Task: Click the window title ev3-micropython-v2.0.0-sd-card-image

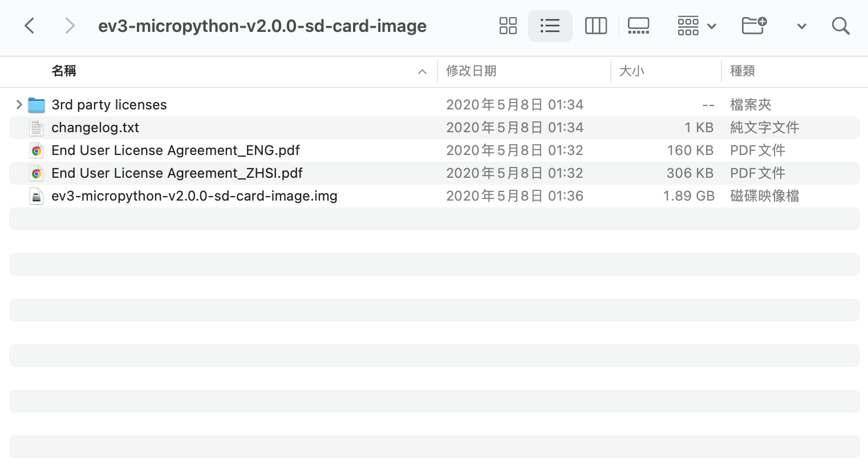Action: (263, 26)
